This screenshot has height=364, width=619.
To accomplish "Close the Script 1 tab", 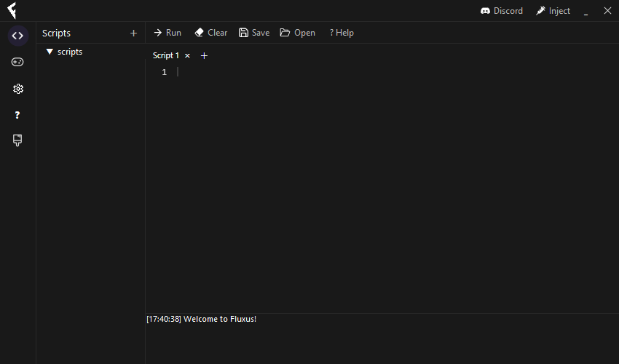I will click(187, 55).
